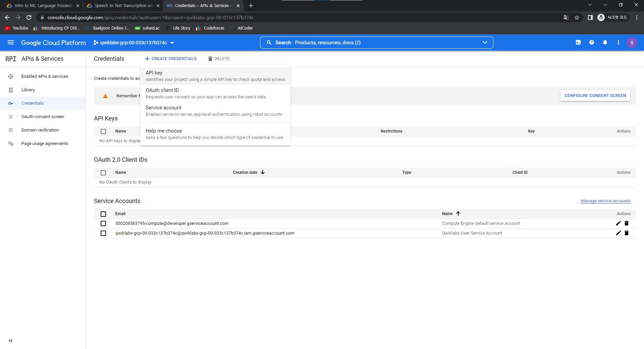Bookmark this page with the star icon
Image resolution: width=644 pixels, height=349 pixels.
coord(577,17)
